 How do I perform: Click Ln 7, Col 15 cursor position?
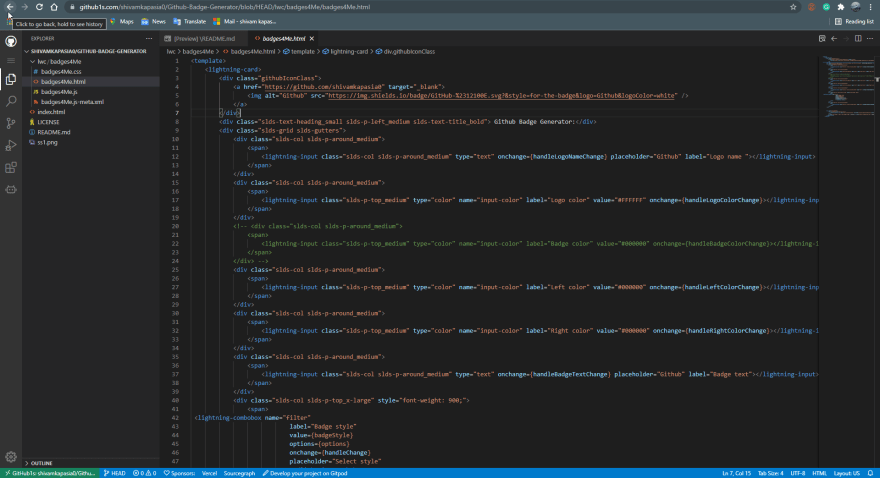736,473
